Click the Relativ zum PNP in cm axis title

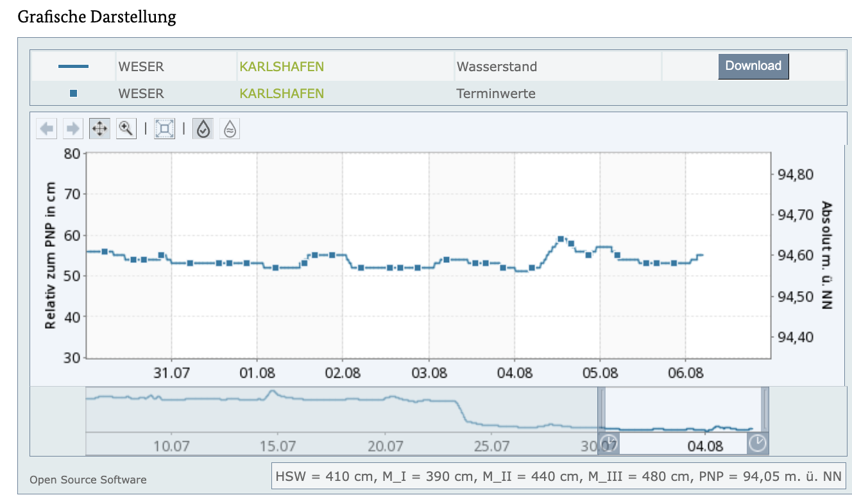(x=50, y=256)
